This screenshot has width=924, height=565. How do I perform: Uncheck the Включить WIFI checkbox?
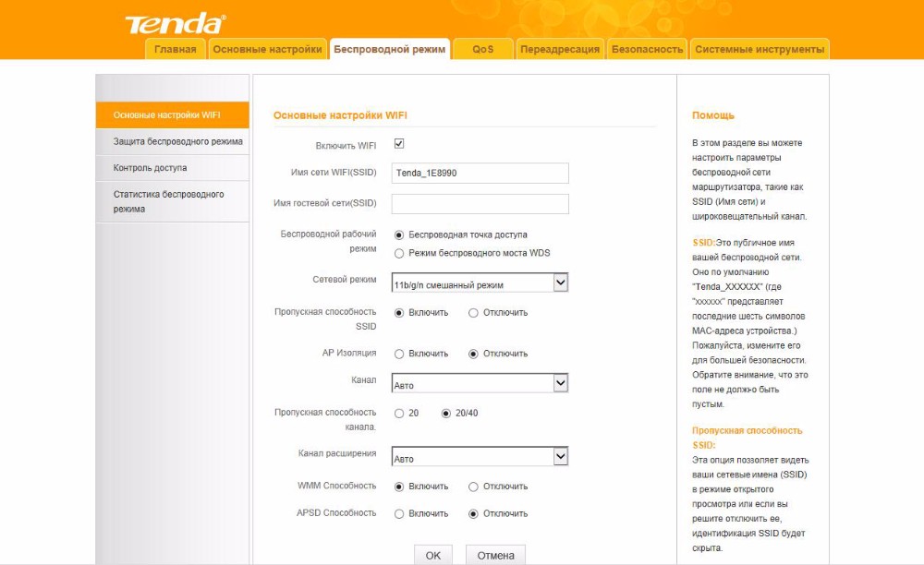[399, 144]
